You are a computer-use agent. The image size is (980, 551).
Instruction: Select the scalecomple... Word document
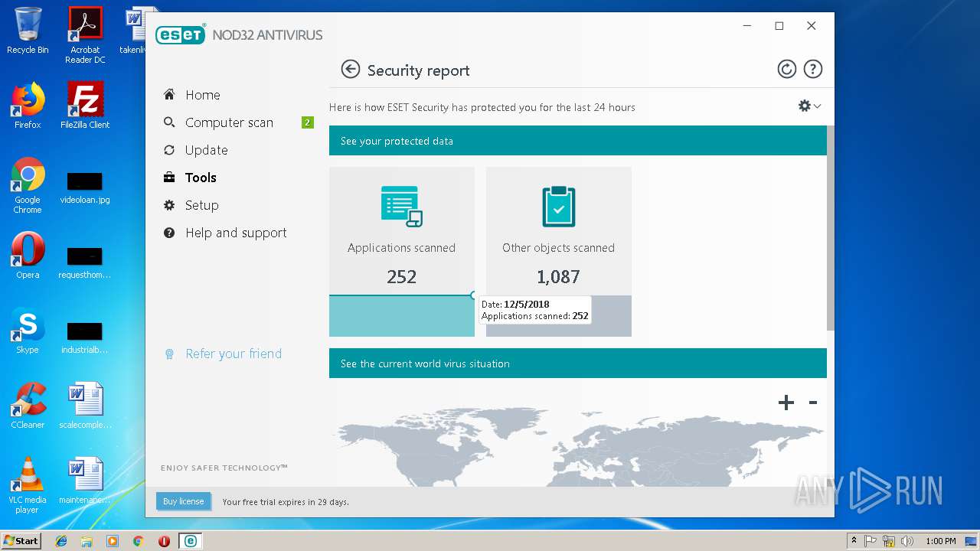(x=85, y=406)
